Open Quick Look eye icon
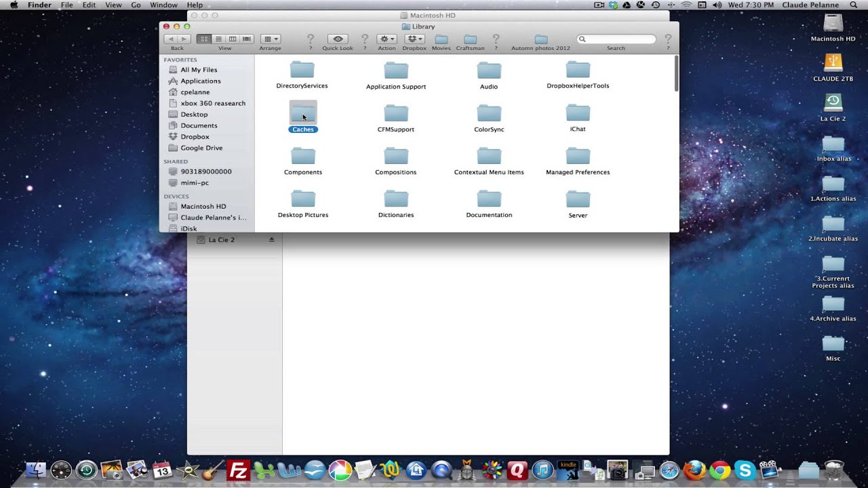The height and width of the screenshot is (488, 868). [338, 39]
